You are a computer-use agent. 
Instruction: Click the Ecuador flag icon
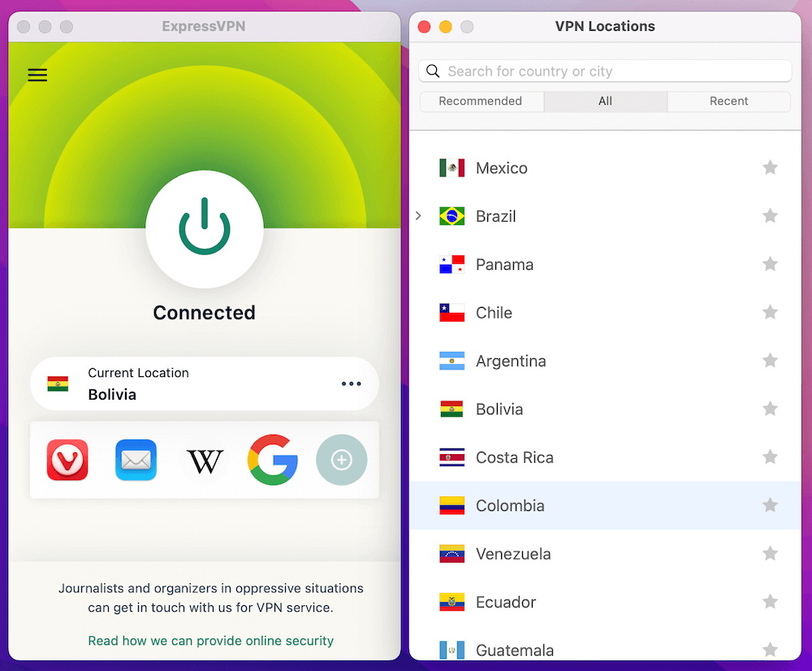tap(452, 602)
